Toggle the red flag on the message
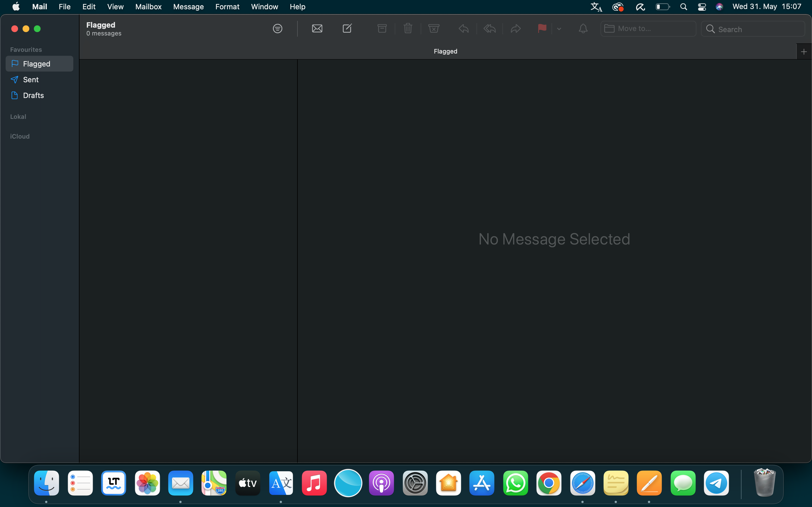The width and height of the screenshot is (812, 507). point(542,28)
